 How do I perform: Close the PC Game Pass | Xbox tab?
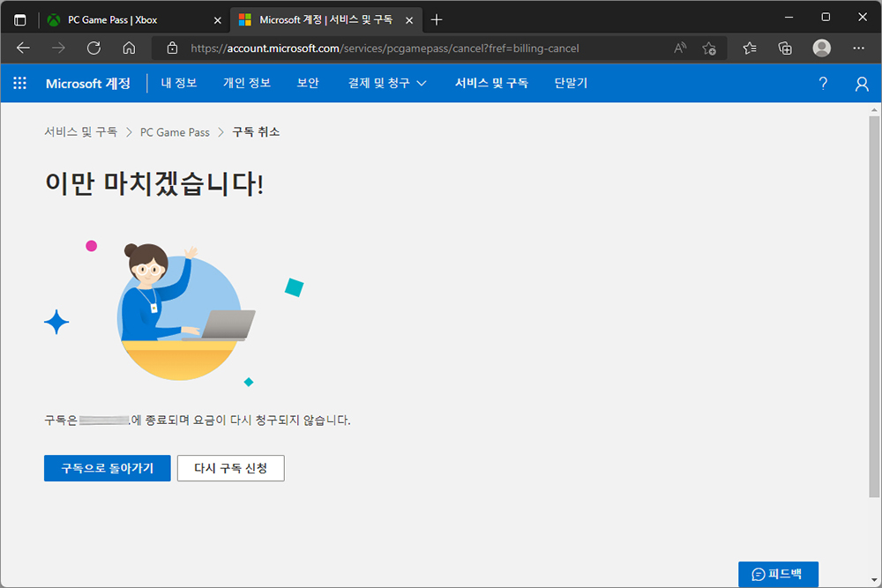click(218, 20)
